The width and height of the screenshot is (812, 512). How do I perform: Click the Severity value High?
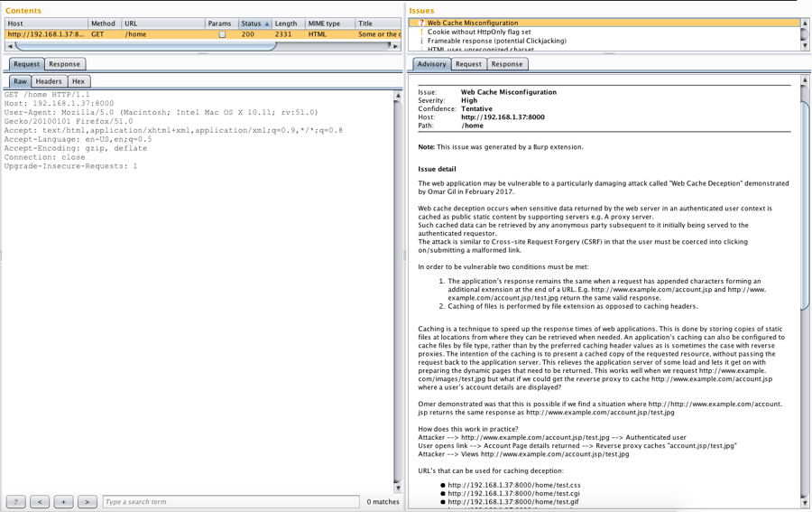[x=469, y=100]
